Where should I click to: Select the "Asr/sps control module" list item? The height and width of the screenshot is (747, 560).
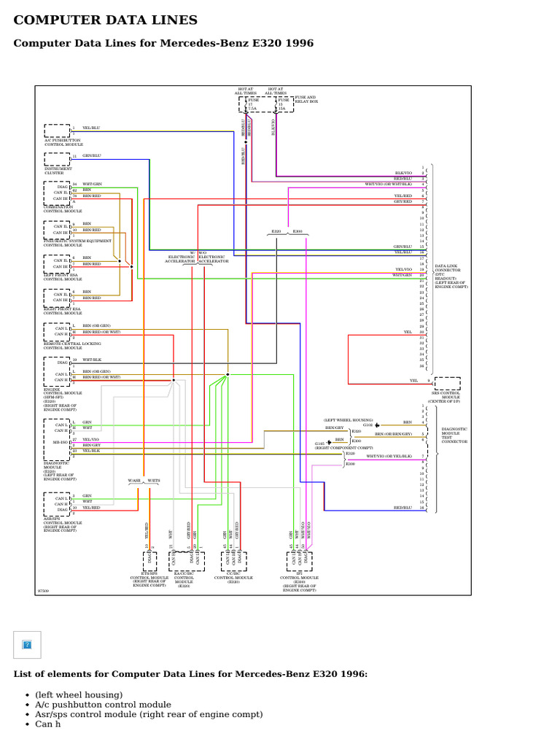pos(149,714)
